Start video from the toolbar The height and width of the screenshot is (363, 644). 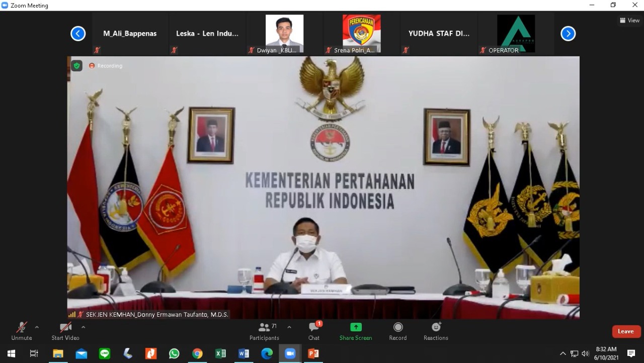pos(65,331)
